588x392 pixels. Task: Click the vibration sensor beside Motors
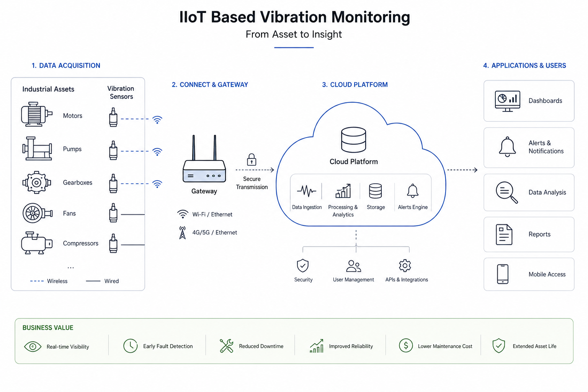pyautogui.click(x=113, y=117)
